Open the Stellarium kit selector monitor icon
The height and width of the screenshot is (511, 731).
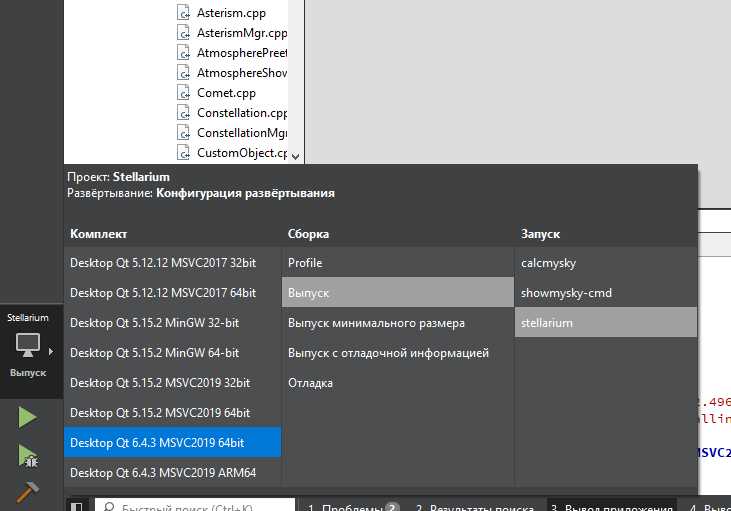pos(28,345)
